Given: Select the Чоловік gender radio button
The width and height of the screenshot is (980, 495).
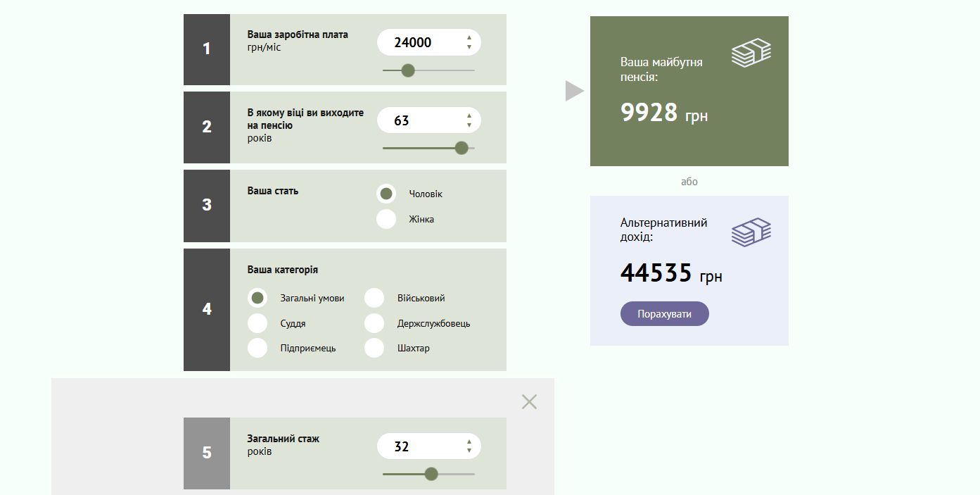Looking at the screenshot, I should (x=386, y=194).
